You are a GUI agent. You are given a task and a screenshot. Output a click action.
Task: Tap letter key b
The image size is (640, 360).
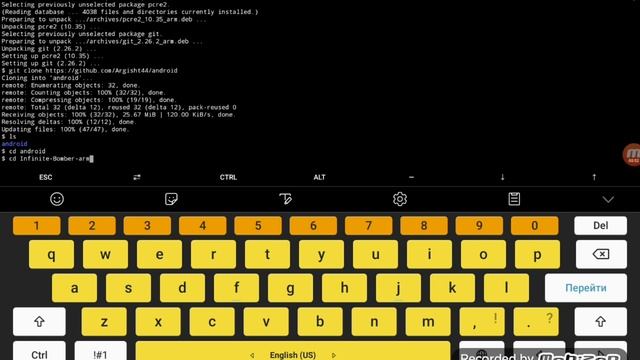tap(320, 322)
